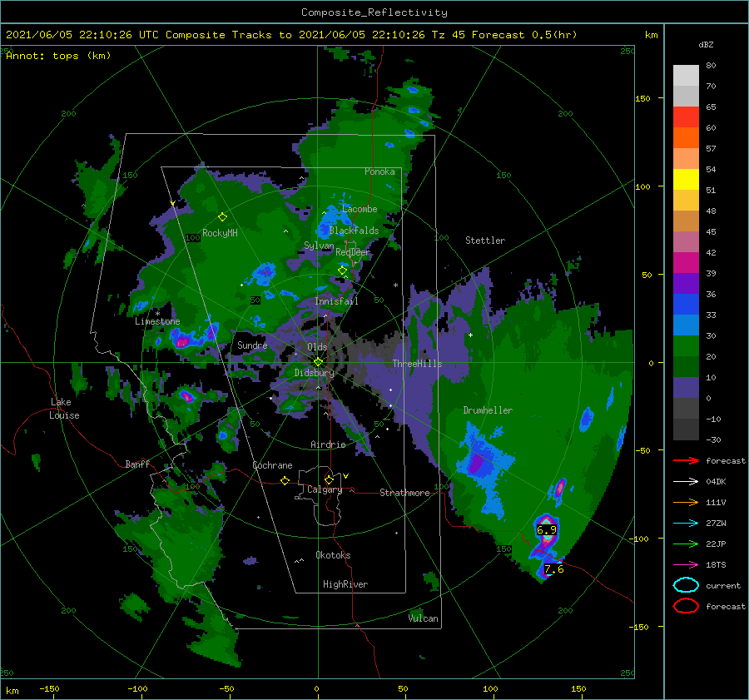Click the Calgary city label
This screenshot has width=749, height=700.
coord(325,489)
